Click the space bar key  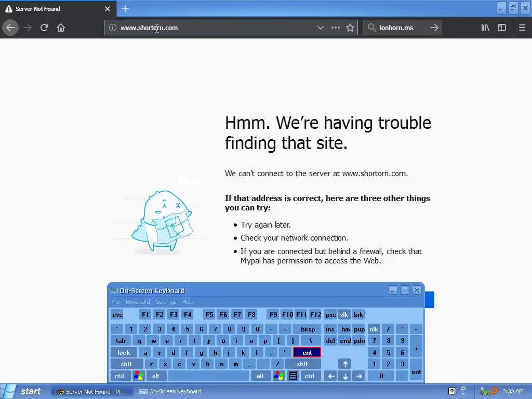[x=209, y=376]
